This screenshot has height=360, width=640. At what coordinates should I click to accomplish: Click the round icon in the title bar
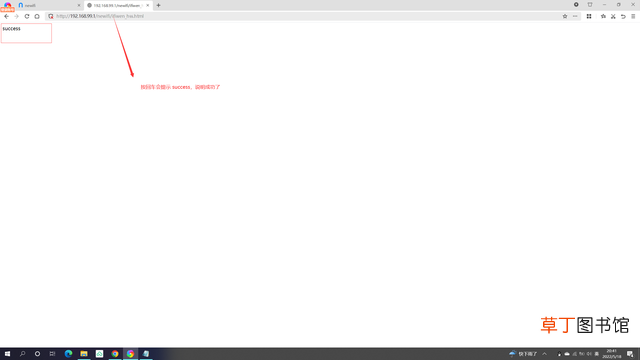click(576, 4)
